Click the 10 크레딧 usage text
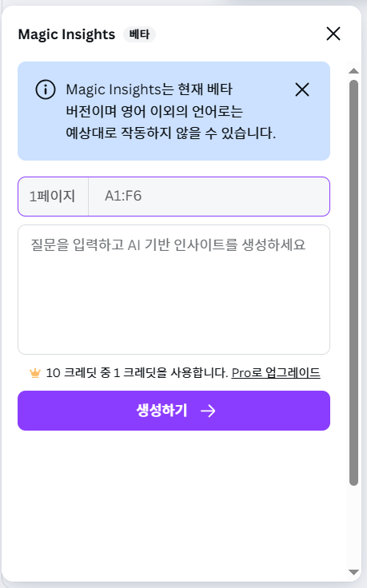This screenshot has width=367, height=588. 137,373
